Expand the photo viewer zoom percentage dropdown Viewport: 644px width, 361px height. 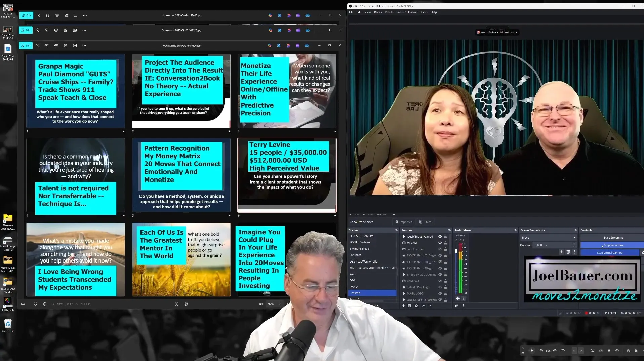[280, 304]
